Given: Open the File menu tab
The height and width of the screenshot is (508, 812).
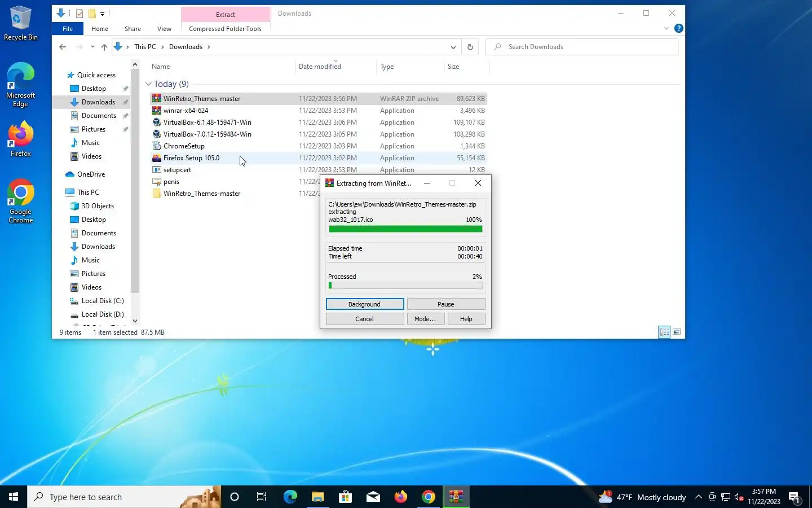Looking at the screenshot, I should [x=68, y=29].
